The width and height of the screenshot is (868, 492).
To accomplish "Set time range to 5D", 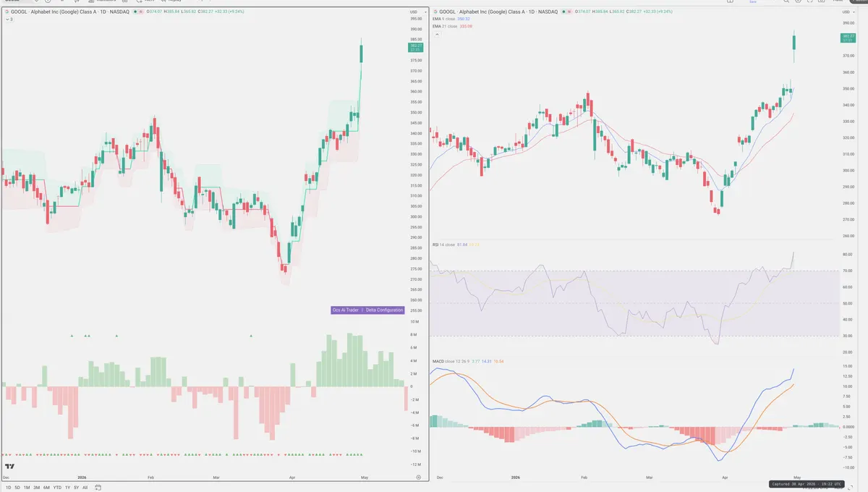I will click(17, 488).
